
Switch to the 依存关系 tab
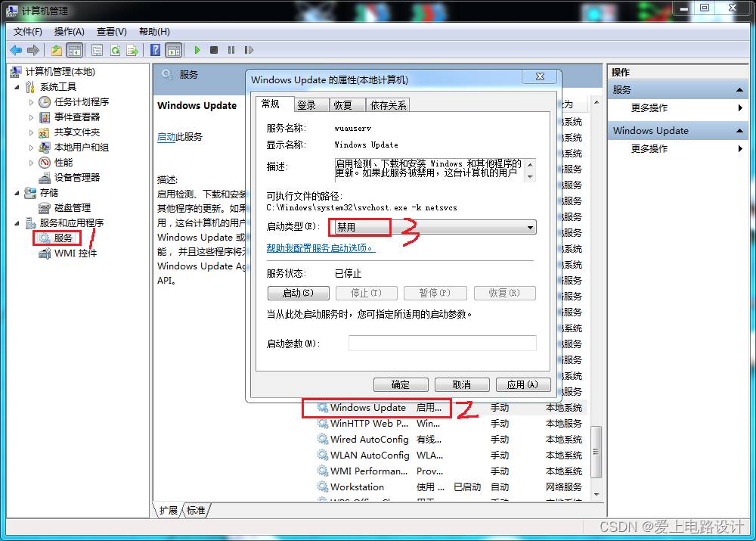[388, 105]
